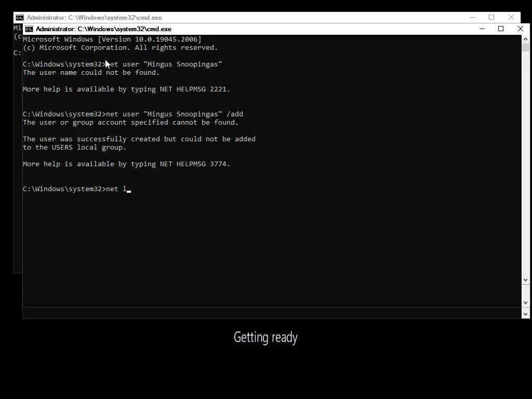This screenshot has height=399, width=532.
Task: Minimize the background cmd.exe window
Action: [x=473, y=17]
